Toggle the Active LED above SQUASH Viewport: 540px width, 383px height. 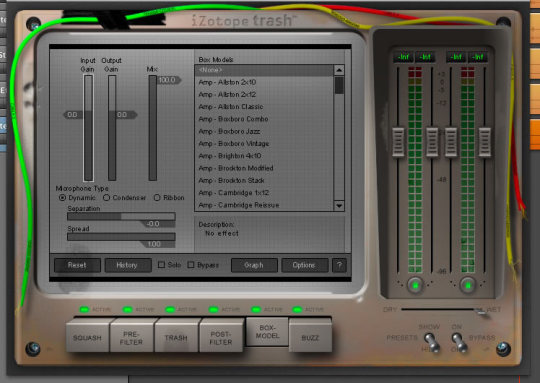[x=84, y=309]
